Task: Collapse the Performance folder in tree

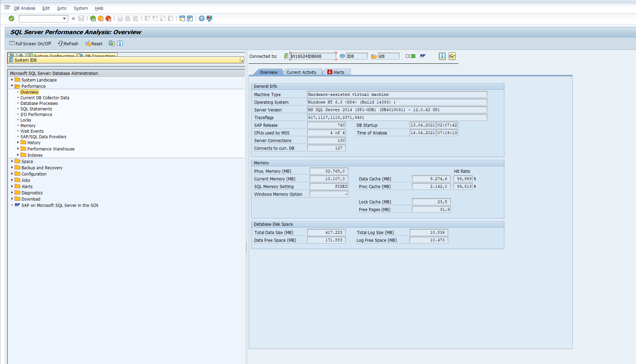Action: pyautogui.click(x=12, y=86)
